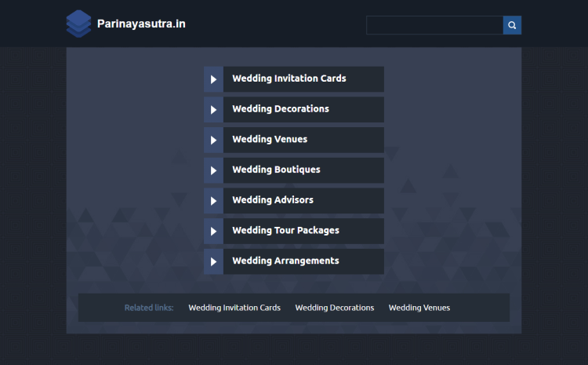Viewport: 588px width, 365px height.
Task: Focus the search text field
Action: pos(434,25)
